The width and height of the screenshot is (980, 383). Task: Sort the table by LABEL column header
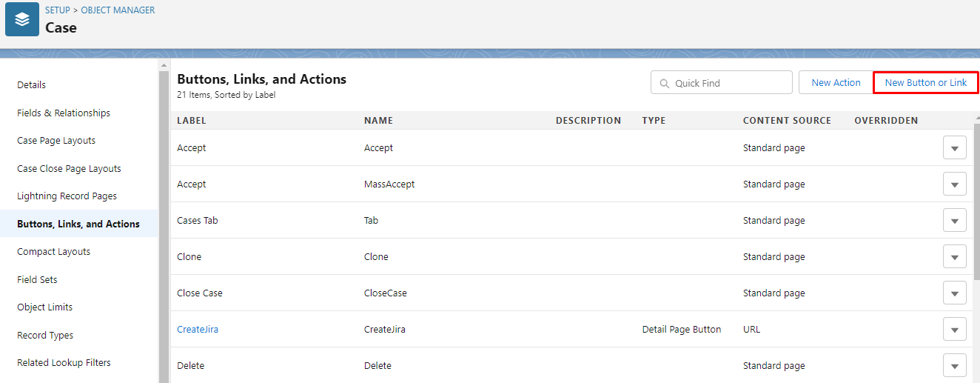(192, 121)
